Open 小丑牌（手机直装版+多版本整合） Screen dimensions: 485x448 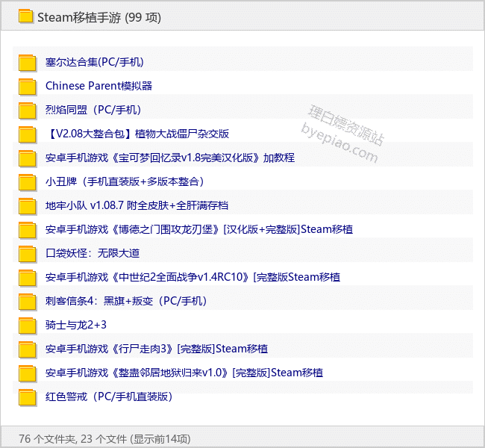[125, 181]
